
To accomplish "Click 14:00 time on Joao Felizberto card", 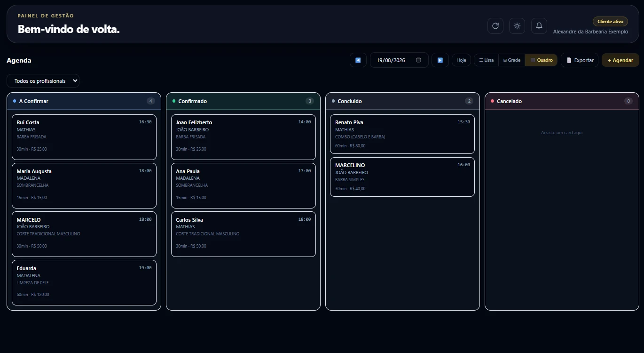I will click(x=305, y=122).
